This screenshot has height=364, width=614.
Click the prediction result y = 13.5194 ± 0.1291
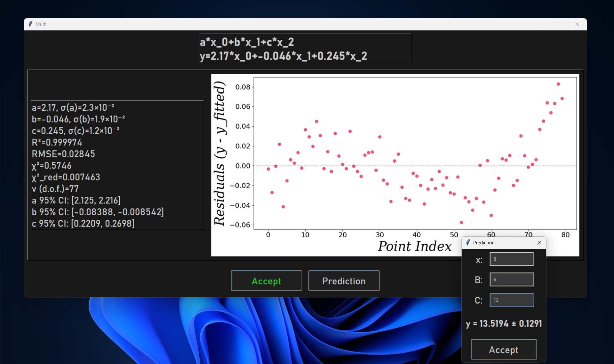(504, 324)
